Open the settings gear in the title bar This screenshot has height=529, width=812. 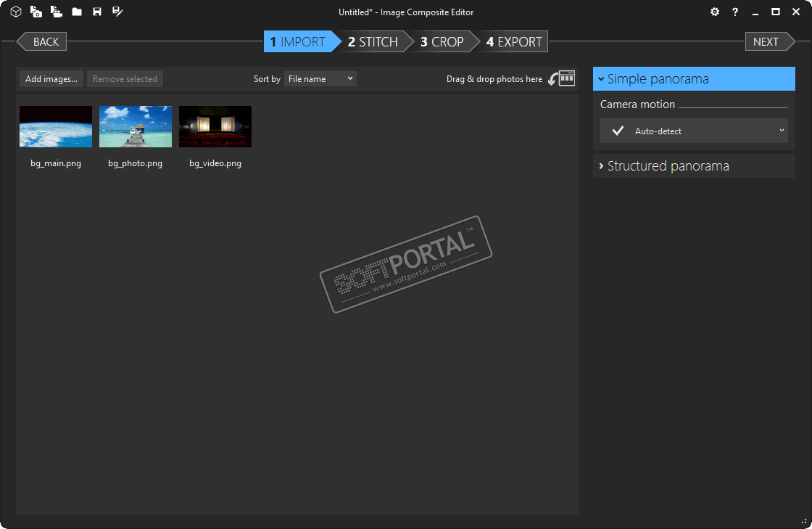click(715, 12)
